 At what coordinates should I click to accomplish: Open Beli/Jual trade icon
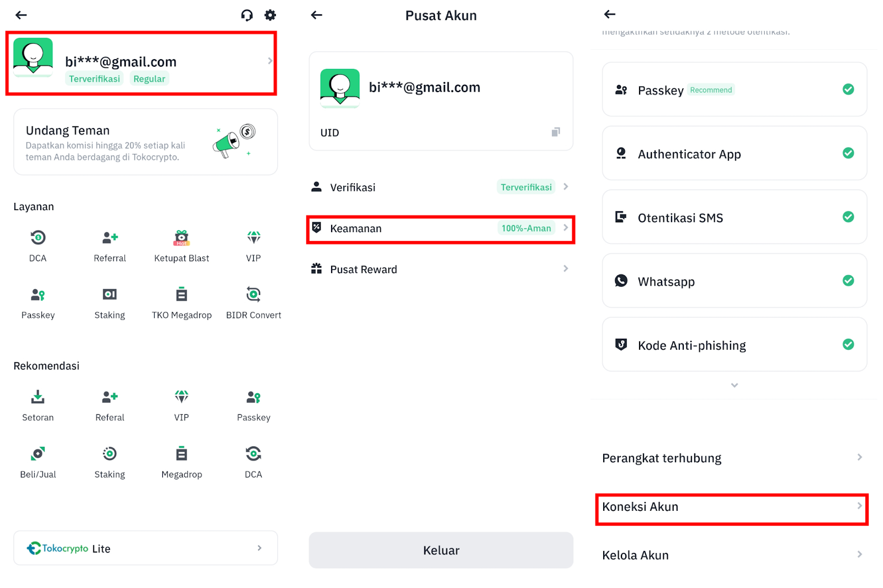coord(38,453)
